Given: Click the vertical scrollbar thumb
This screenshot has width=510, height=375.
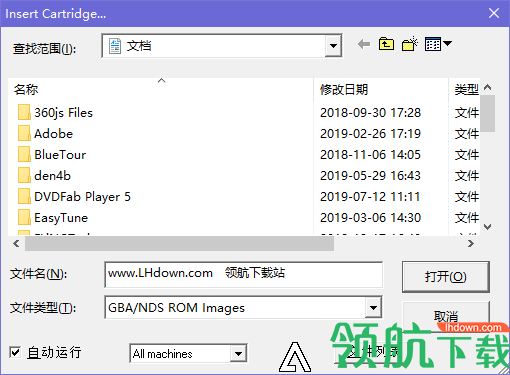Looking at the screenshot, I should click(x=487, y=113).
